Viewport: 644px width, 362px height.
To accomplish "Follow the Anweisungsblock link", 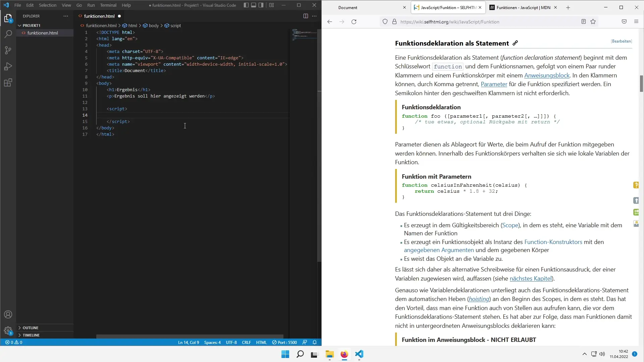I will tap(547, 75).
